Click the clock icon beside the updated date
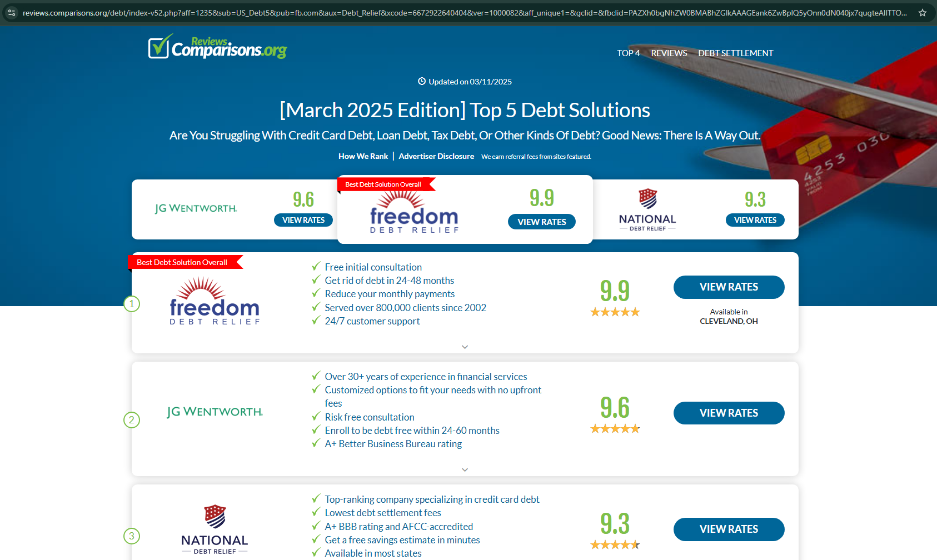This screenshot has height=560, width=937. coord(422,81)
